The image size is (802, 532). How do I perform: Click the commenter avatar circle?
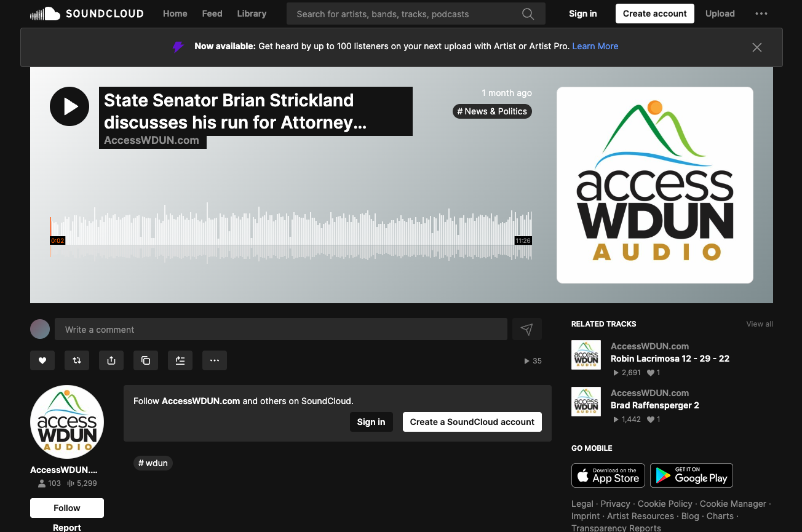pyautogui.click(x=40, y=329)
